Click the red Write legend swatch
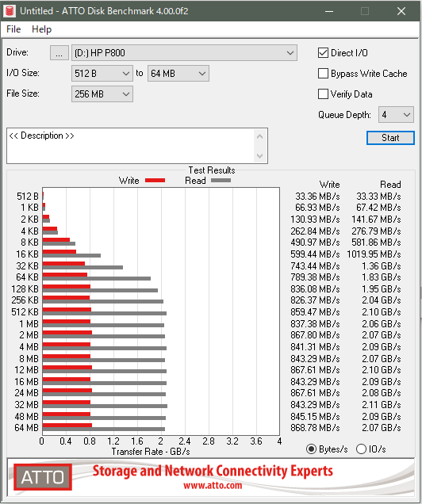422x504 pixels. click(155, 181)
